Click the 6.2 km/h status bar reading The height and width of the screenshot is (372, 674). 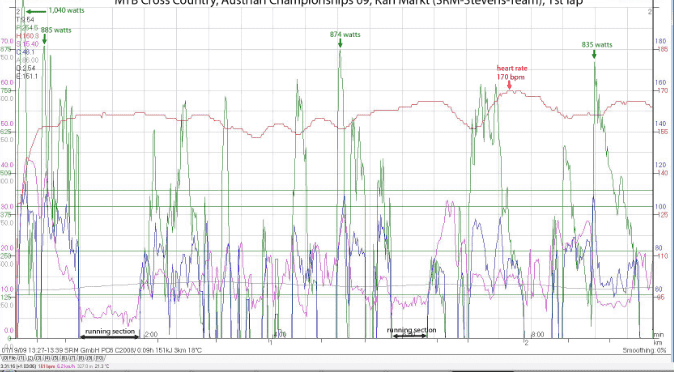(66, 366)
